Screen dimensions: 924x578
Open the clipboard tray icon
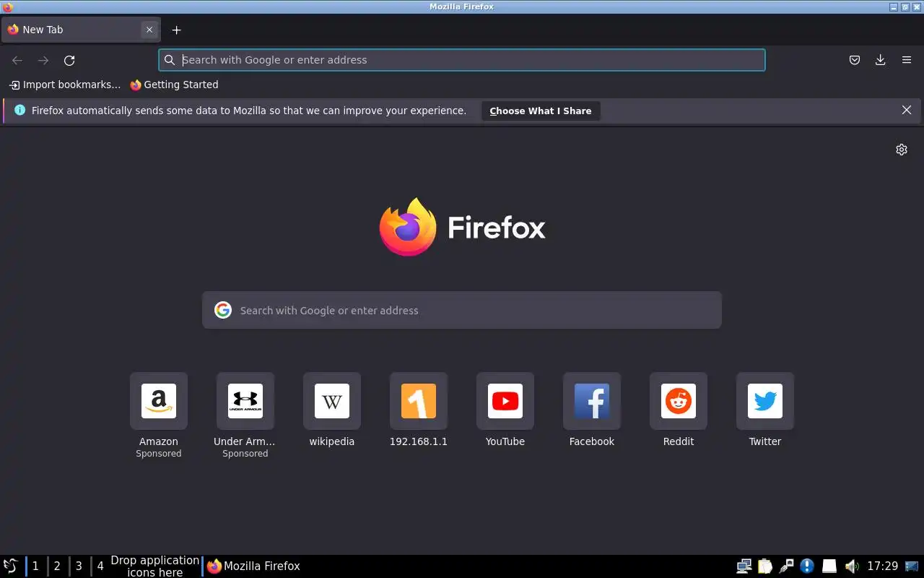[765, 566]
